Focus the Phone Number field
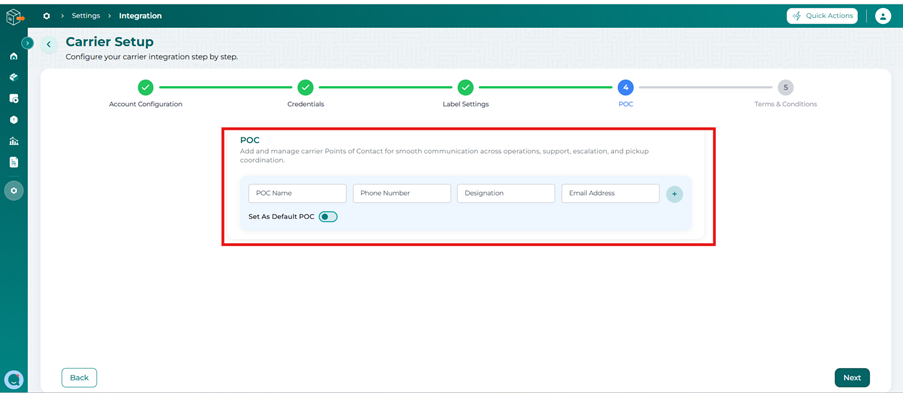This screenshot has height=393, width=903. (402, 194)
